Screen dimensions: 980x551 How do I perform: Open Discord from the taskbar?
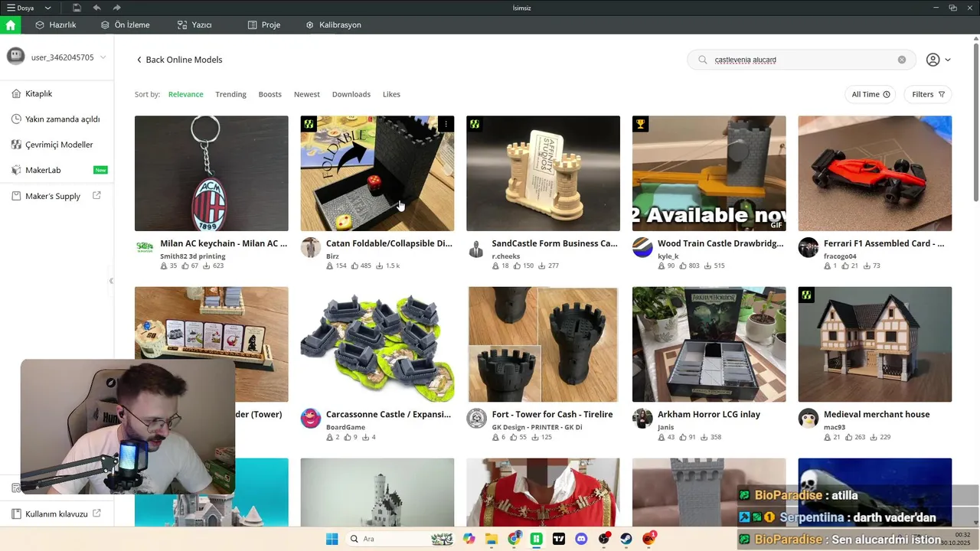click(x=581, y=539)
